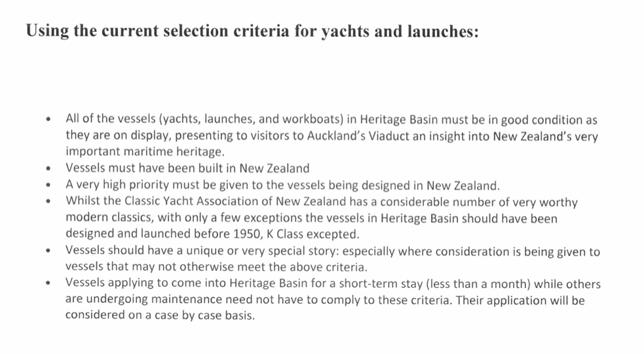Click the phrase 'important maritime heritage'
Image resolution: width=644 pixels, height=354 pixels.
[144, 152]
